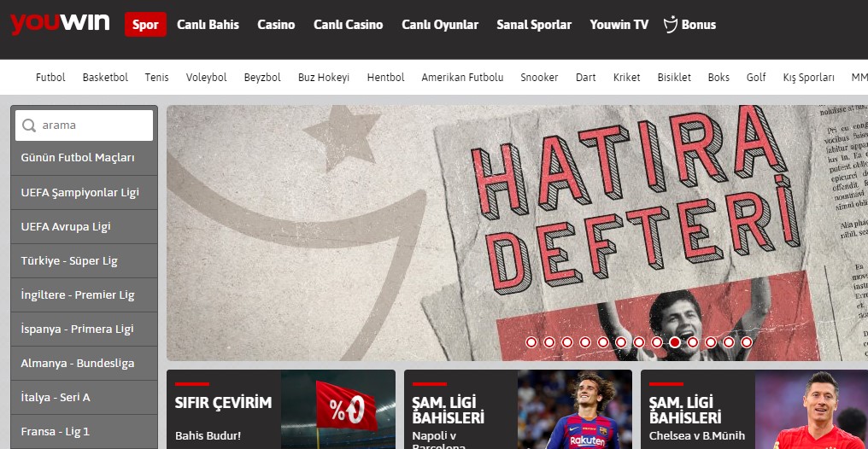This screenshot has height=449, width=868.
Task: Select the second carousel slide dot
Action: [549, 342]
